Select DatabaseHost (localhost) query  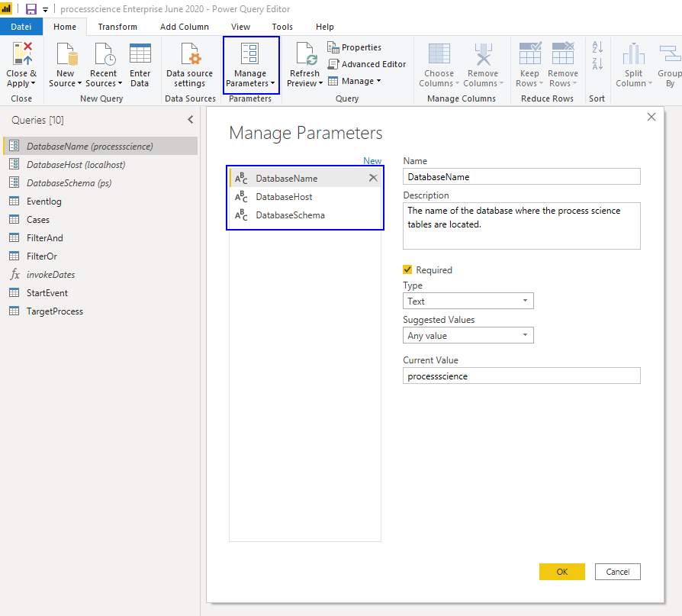tap(100, 165)
